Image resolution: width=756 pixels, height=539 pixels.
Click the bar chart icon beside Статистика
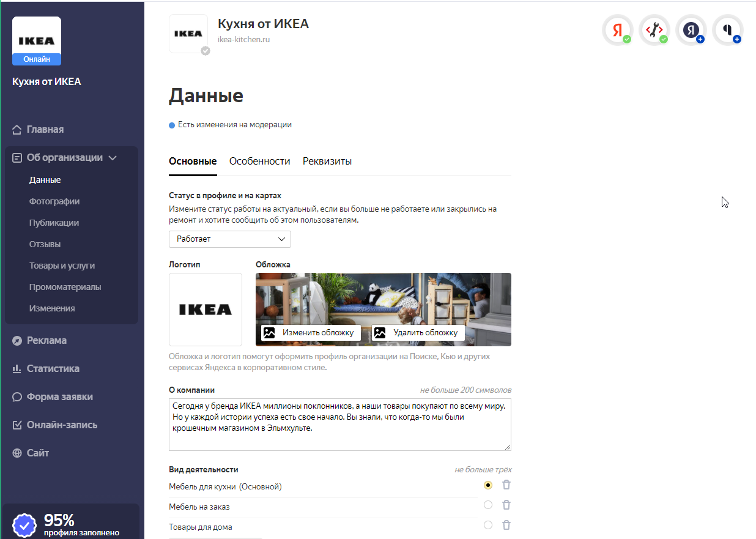[17, 369]
